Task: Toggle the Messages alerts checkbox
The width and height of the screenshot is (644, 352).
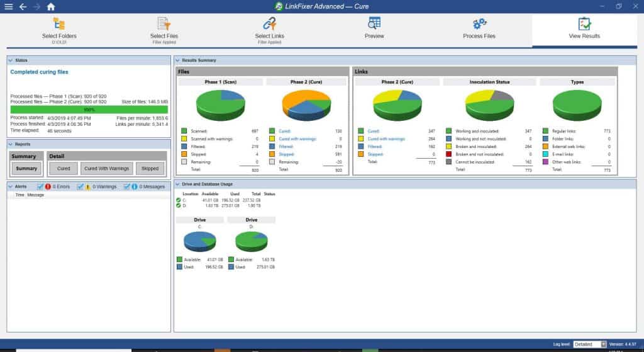Action: (127, 186)
